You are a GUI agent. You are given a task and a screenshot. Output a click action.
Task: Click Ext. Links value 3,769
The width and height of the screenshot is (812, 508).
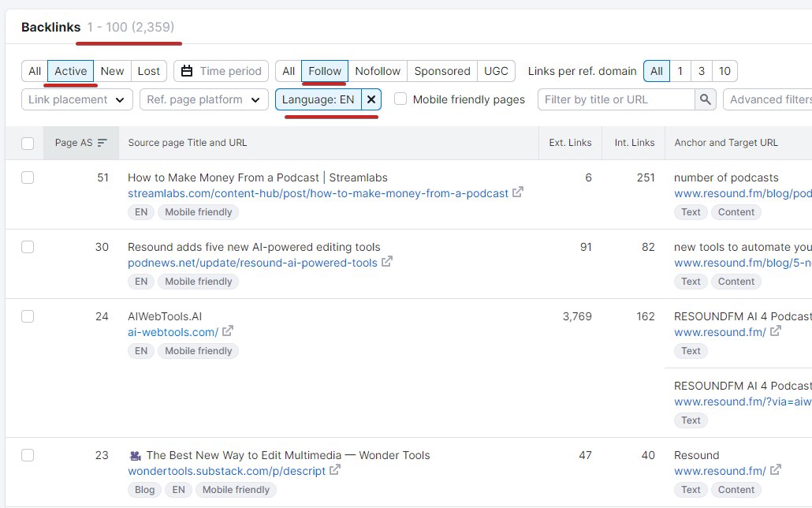click(x=577, y=317)
